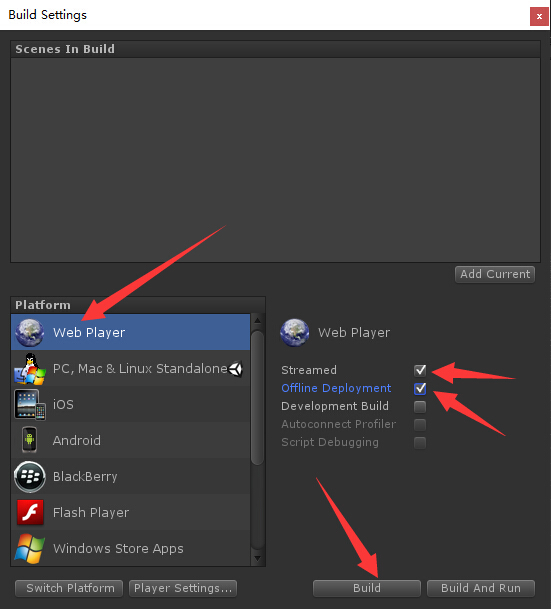This screenshot has height=609, width=551.
Task: Click Add Current to add scene
Action: tap(495, 274)
